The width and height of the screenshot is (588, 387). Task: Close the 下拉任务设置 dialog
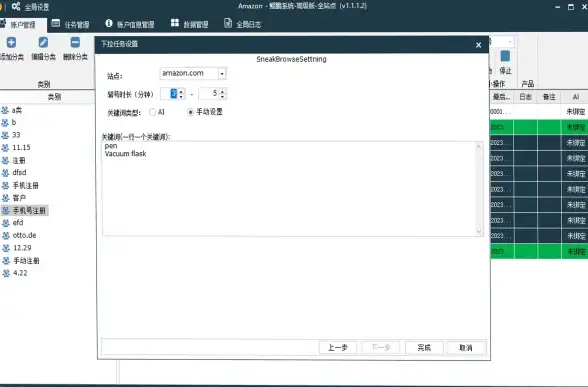tap(478, 45)
